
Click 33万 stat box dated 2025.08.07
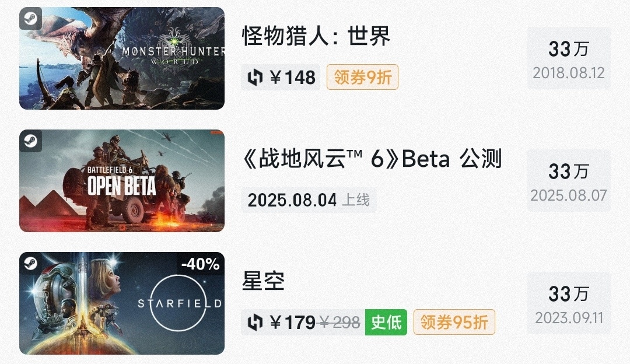pos(569,181)
